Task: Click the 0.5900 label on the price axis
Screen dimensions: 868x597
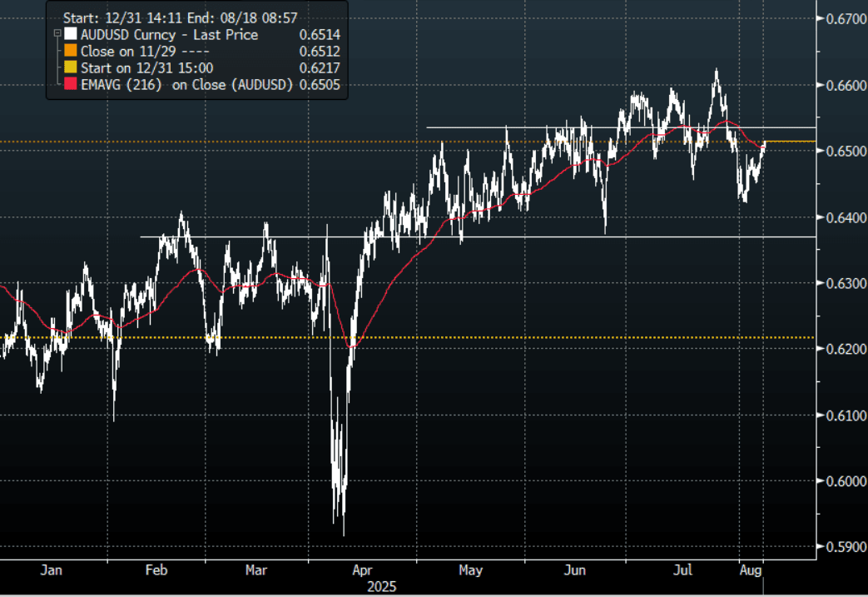Action: (843, 547)
